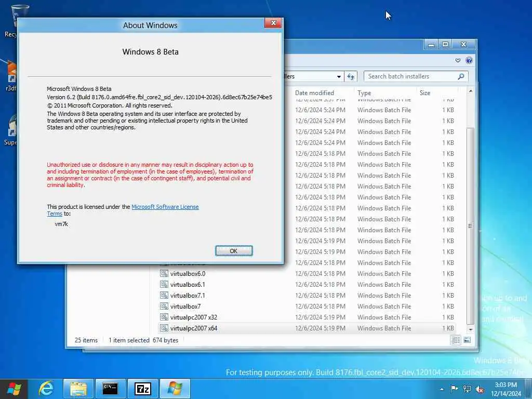The height and width of the screenshot is (399, 532).
Task: Refresh the Explorer address bar location
Action: 351,76
